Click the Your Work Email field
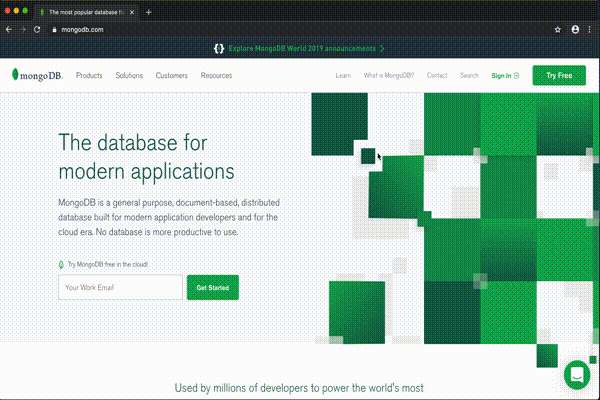 point(120,287)
